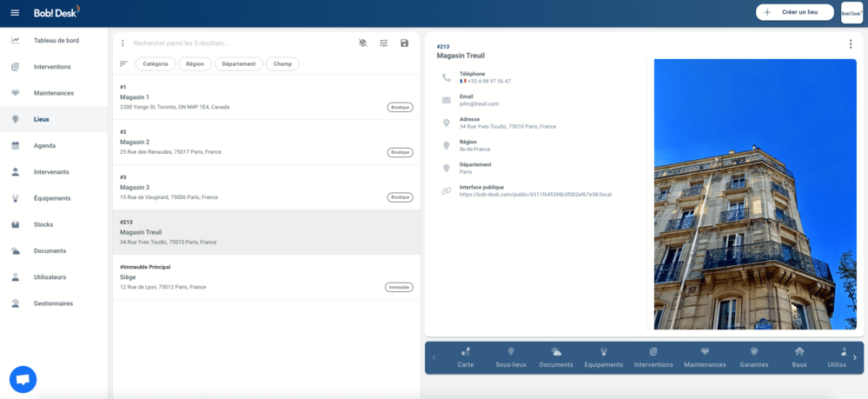Viewport: 868px width, 399px height.
Task: Open the Maintenances tab in bottom bar
Action: coord(705,358)
